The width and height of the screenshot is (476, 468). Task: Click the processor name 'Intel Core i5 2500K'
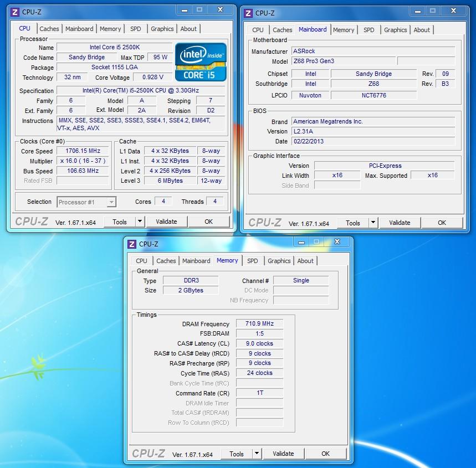tap(115, 47)
